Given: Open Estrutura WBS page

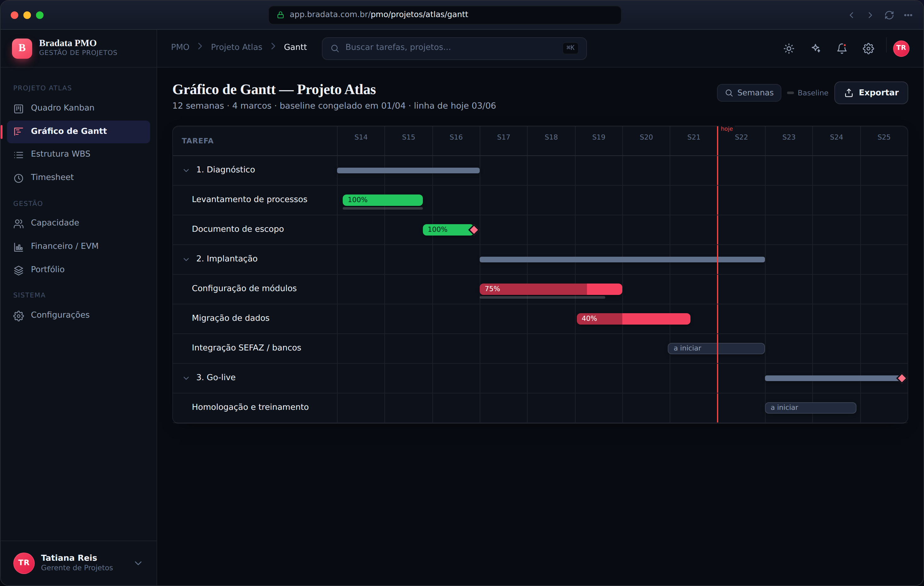Looking at the screenshot, I should (x=78, y=154).
